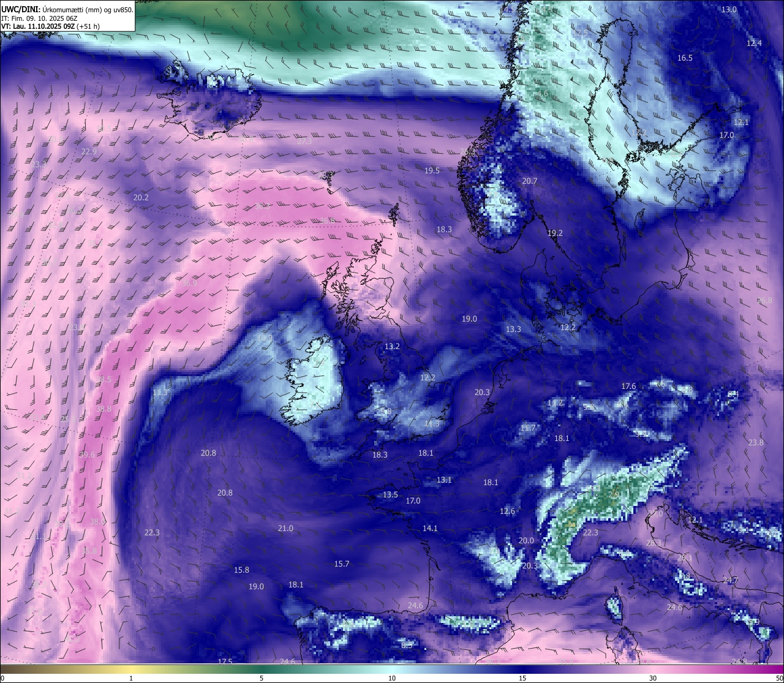Click the 21.0 value label

(x=285, y=528)
